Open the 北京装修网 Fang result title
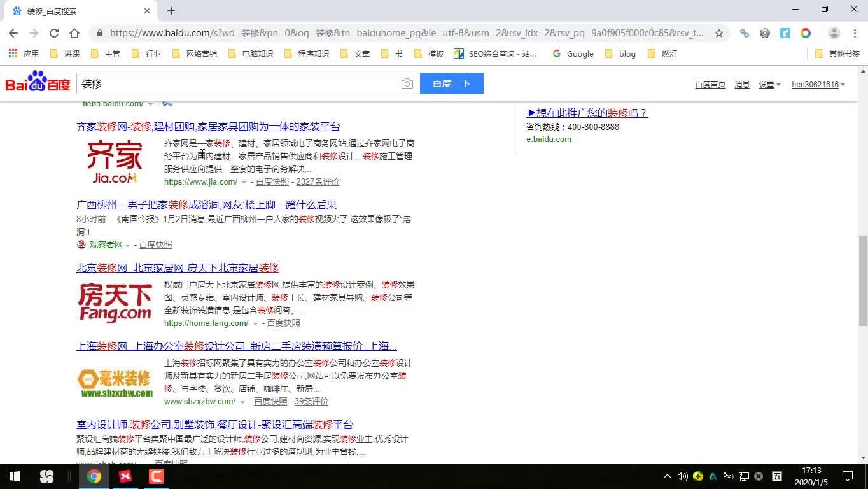Viewport: 868px width, 489px height. click(x=178, y=267)
